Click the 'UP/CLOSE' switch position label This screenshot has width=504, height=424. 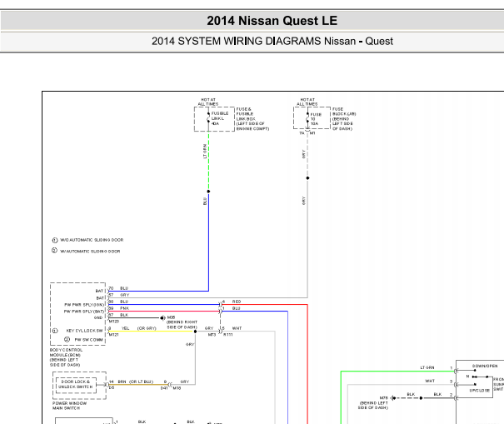(x=480, y=391)
